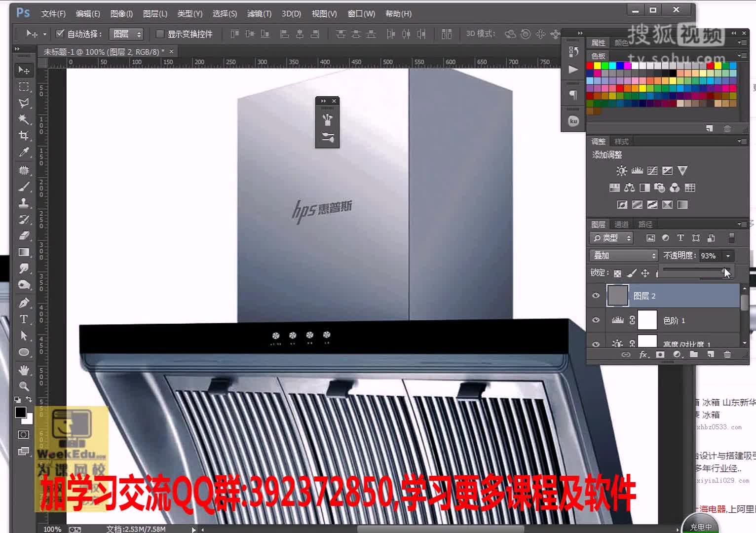The height and width of the screenshot is (533, 756).
Task: Add an Invert adjustment icon
Action: [622, 204]
